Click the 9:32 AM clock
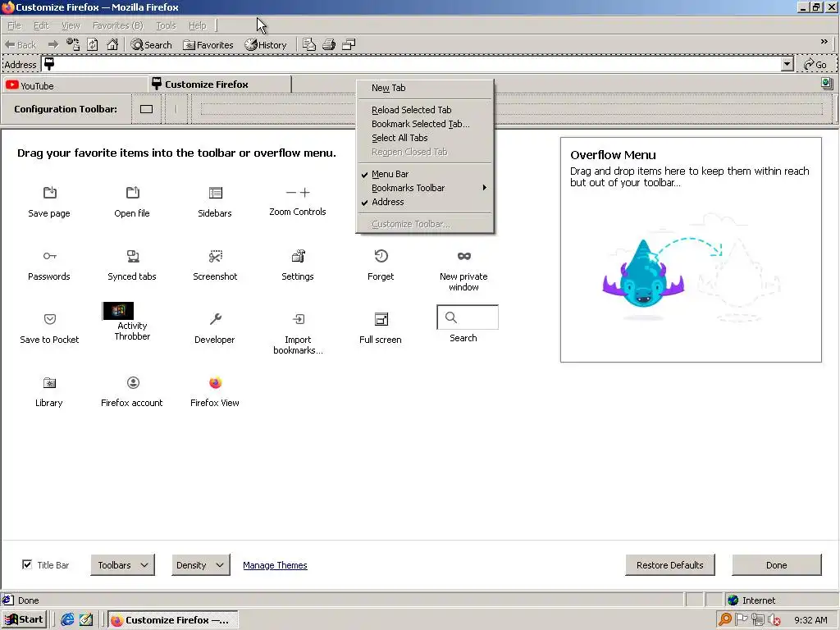Screen dimensions: 840x630 tap(810, 620)
